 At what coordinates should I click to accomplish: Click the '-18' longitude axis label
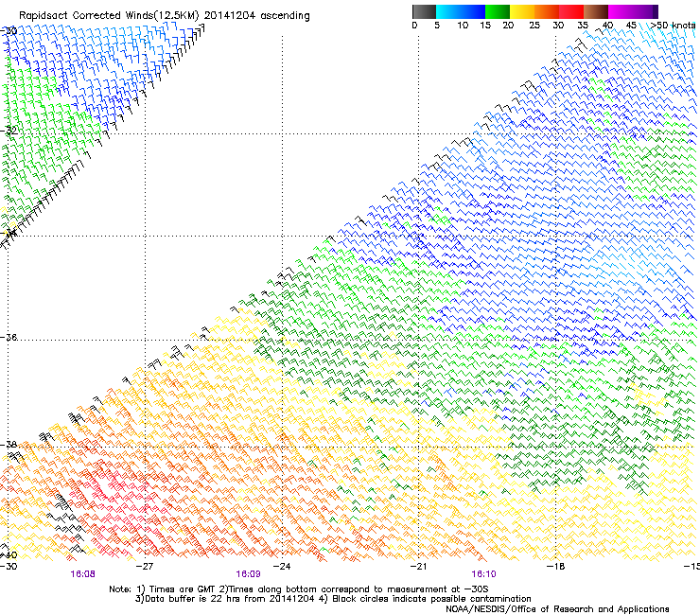coord(555,567)
